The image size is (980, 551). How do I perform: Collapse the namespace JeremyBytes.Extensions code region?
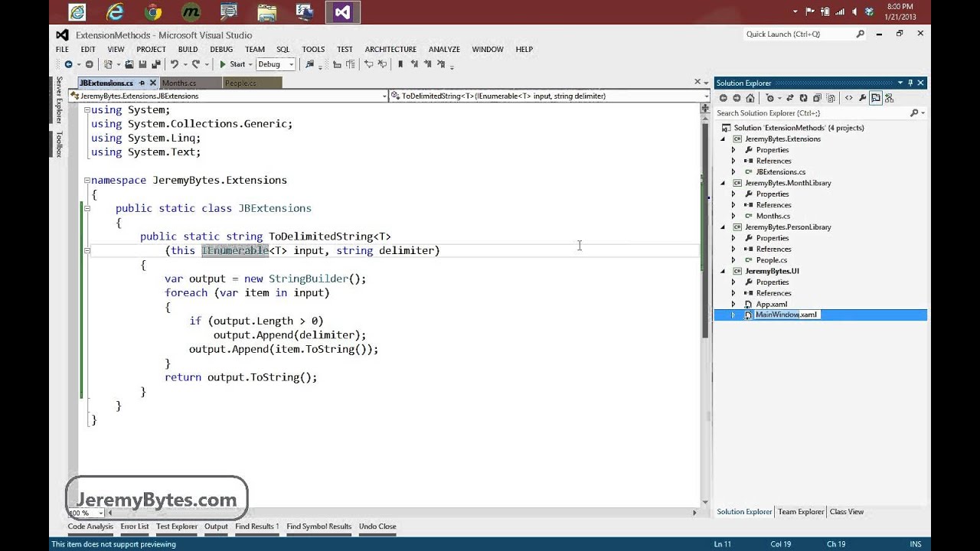tap(87, 180)
